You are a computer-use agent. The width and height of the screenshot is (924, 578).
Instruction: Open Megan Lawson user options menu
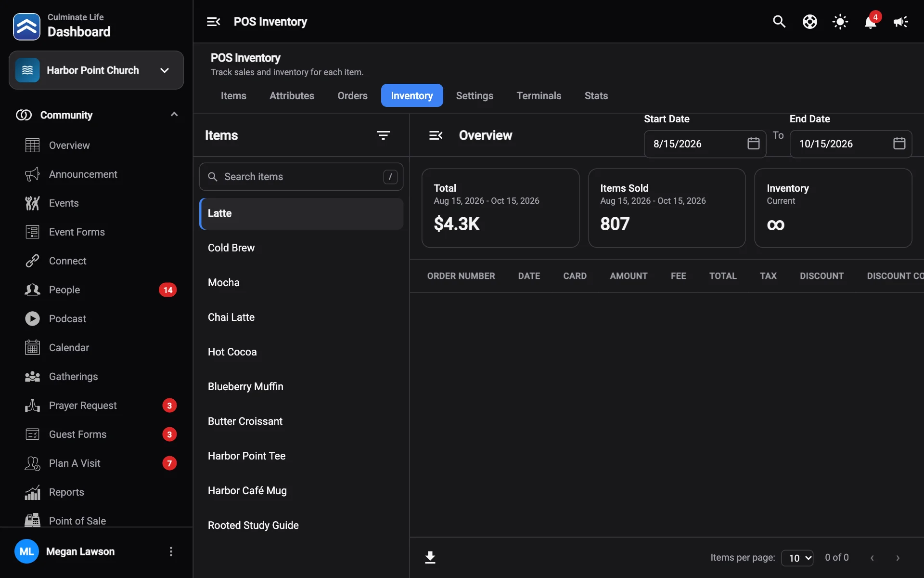(171, 552)
